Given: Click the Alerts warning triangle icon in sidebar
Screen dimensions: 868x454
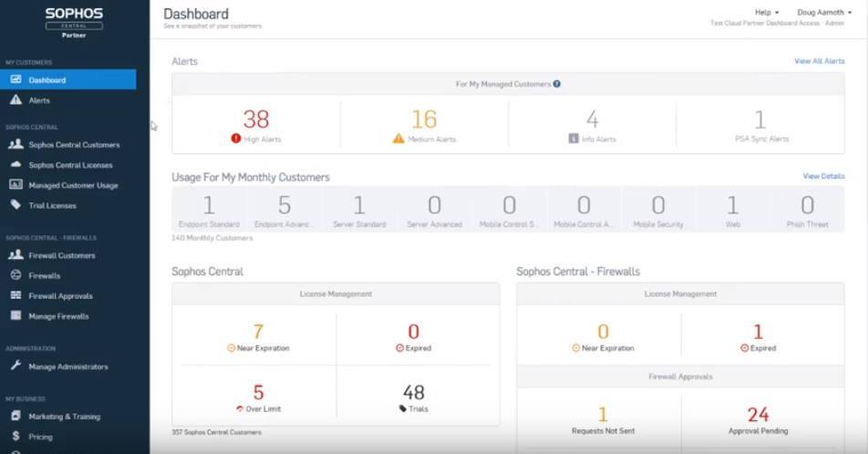Looking at the screenshot, I should [15, 99].
